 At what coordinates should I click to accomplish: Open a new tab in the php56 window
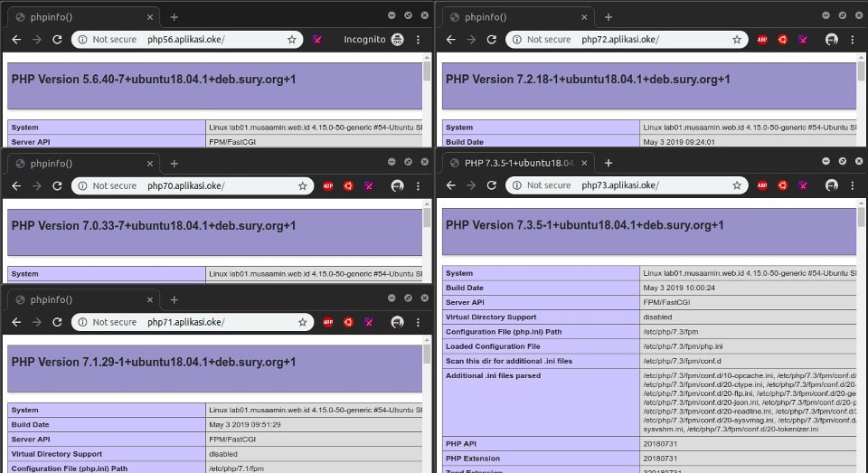tap(174, 17)
